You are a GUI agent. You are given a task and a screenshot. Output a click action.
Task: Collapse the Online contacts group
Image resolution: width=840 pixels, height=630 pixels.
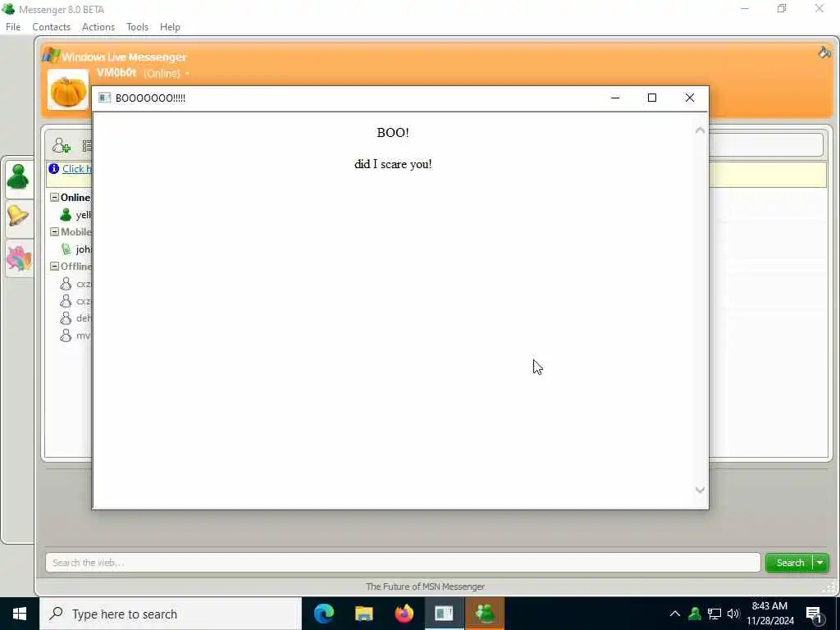click(x=54, y=197)
